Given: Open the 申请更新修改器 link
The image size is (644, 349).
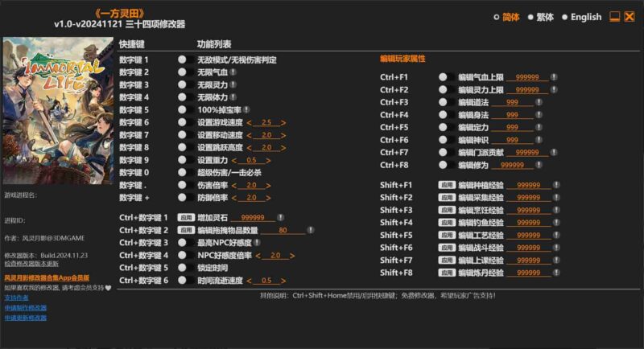Looking at the screenshot, I should coord(26,318).
